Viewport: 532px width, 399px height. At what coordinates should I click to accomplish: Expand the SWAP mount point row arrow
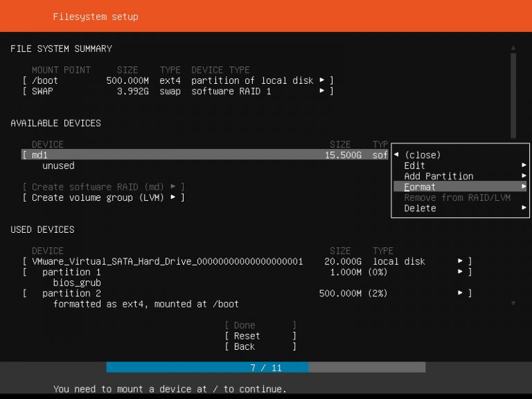click(x=321, y=91)
